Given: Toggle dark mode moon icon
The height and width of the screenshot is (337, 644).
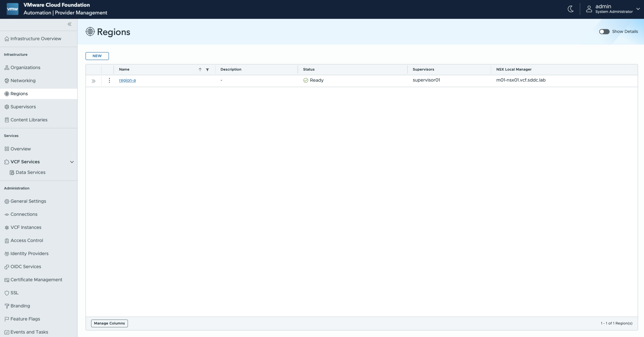Looking at the screenshot, I should tap(571, 9).
